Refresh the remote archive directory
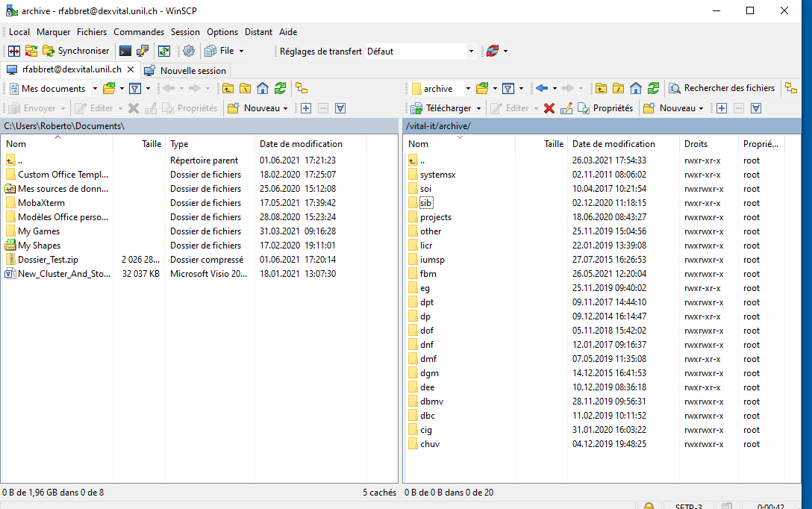Image resolution: width=812 pixels, height=509 pixels. (x=653, y=88)
